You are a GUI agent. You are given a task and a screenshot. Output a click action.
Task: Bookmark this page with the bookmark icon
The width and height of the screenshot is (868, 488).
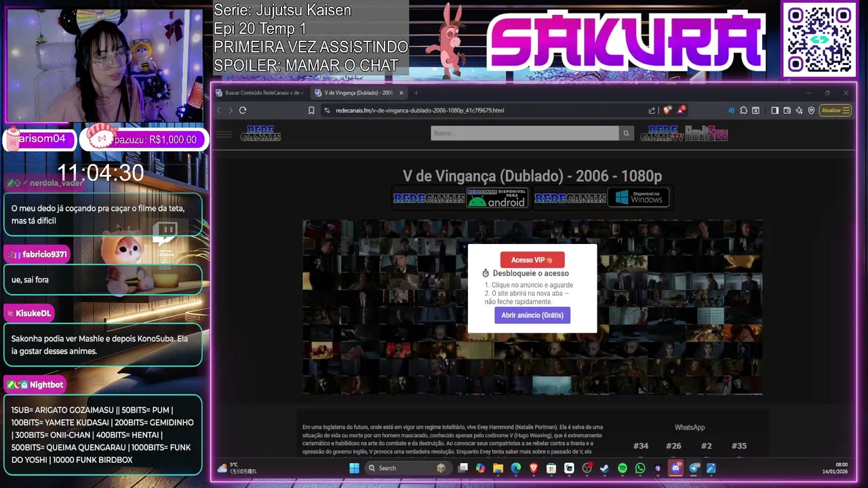[x=311, y=110]
